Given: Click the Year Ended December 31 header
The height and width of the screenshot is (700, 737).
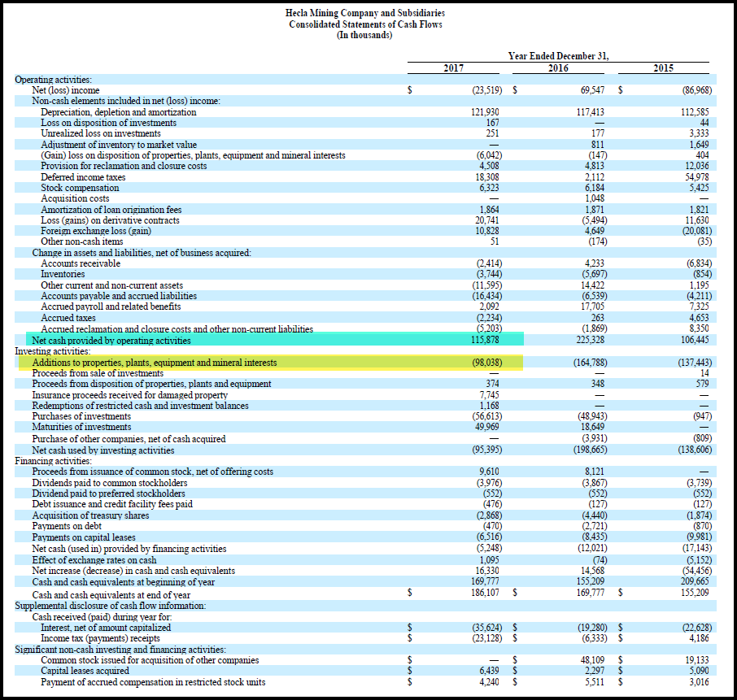Looking at the screenshot, I should pyautogui.click(x=558, y=56).
